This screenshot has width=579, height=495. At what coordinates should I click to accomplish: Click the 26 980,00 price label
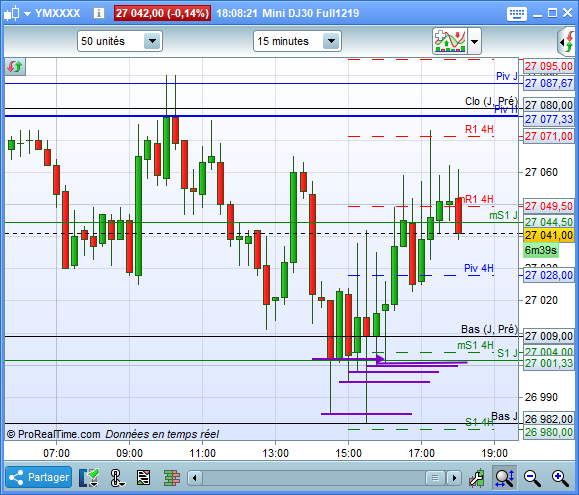pos(549,432)
